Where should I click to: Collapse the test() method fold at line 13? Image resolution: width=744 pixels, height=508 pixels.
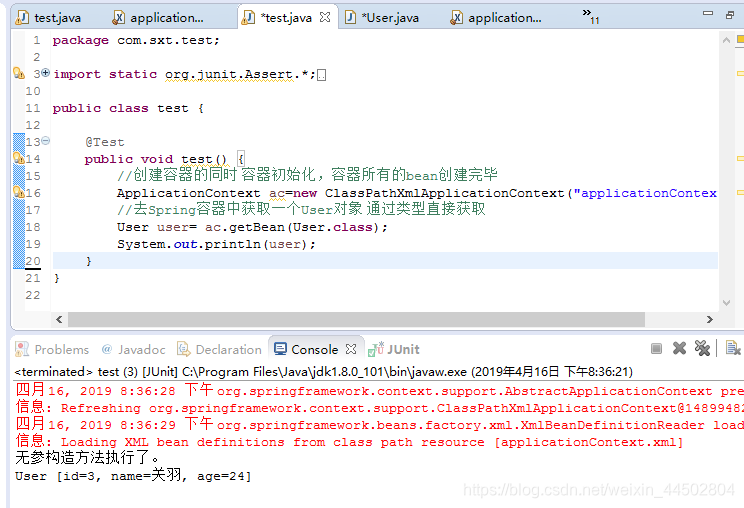46,140
